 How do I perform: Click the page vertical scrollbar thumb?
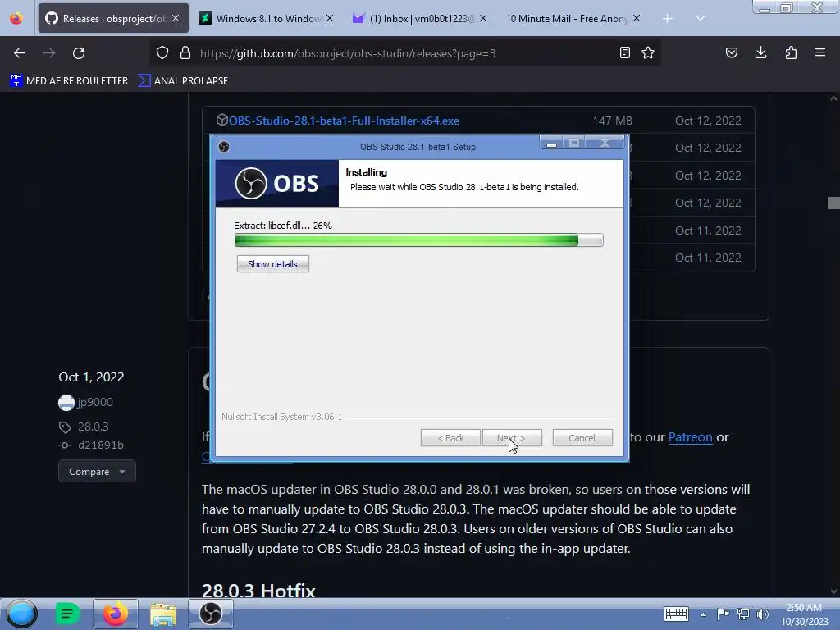coord(833,203)
